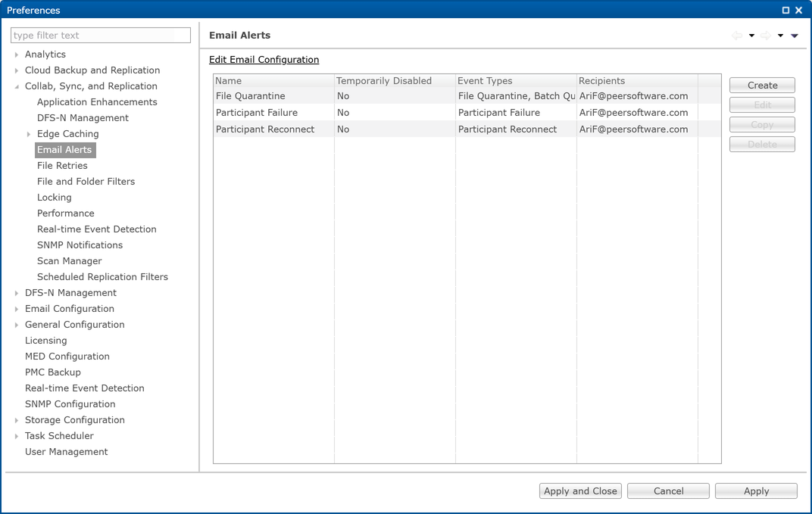Click the Edit button
Image resolution: width=812 pixels, height=514 pixels.
pyautogui.click(x=762, y=105)
